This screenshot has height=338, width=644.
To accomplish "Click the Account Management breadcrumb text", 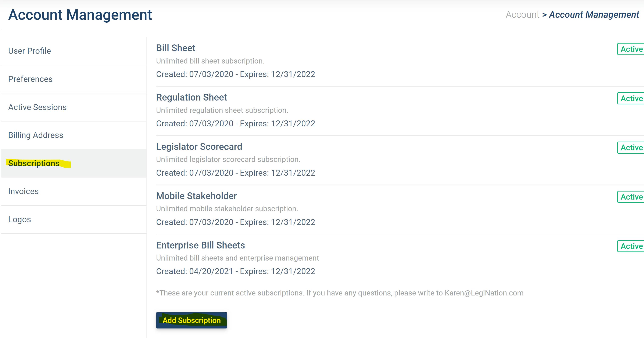I will (x=594, y=15).
